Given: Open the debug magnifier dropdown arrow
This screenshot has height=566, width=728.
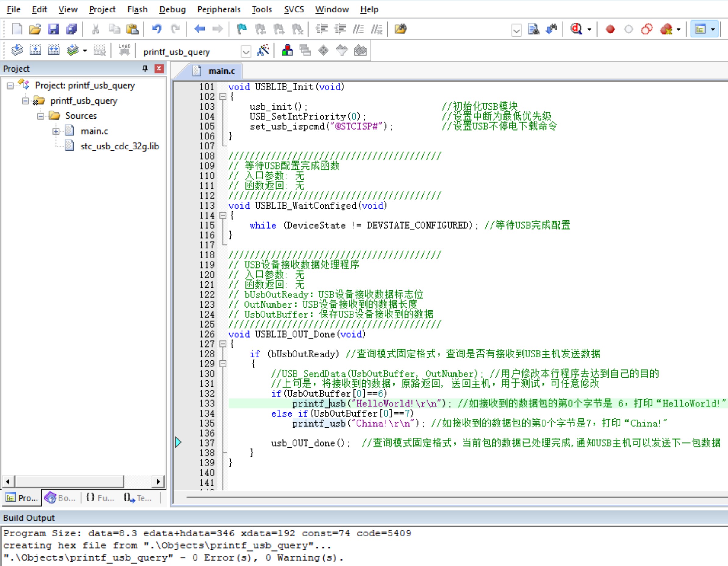Looking at the screenshot, I should (589, 29).
